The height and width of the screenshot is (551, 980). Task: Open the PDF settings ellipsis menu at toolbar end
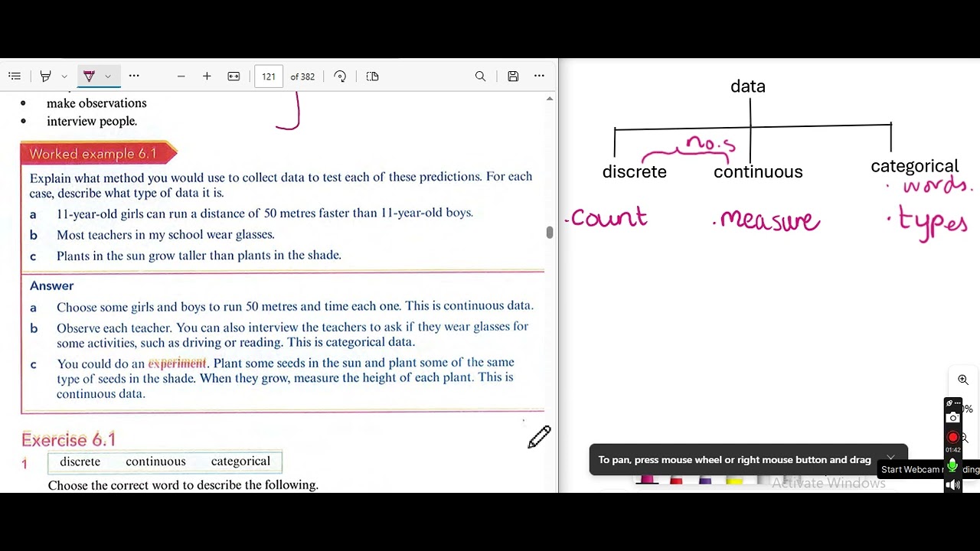pos(539,76)
